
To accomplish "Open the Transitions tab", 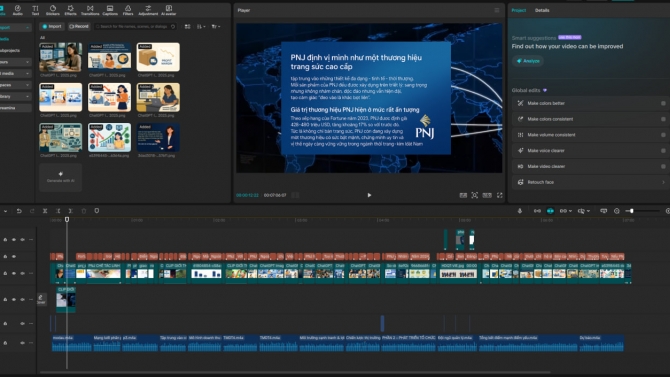I will (x=90, y=10).
